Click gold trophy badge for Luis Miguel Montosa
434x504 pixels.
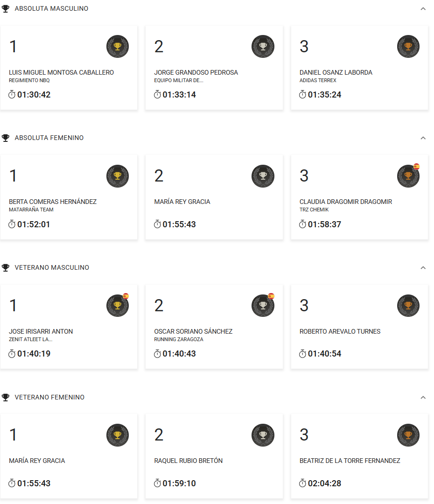click(118, 47)
